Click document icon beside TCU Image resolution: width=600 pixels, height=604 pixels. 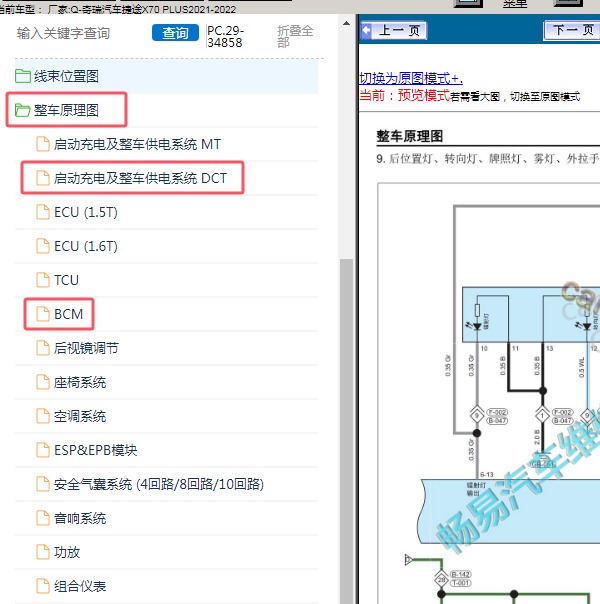click(x=43, y=280)
